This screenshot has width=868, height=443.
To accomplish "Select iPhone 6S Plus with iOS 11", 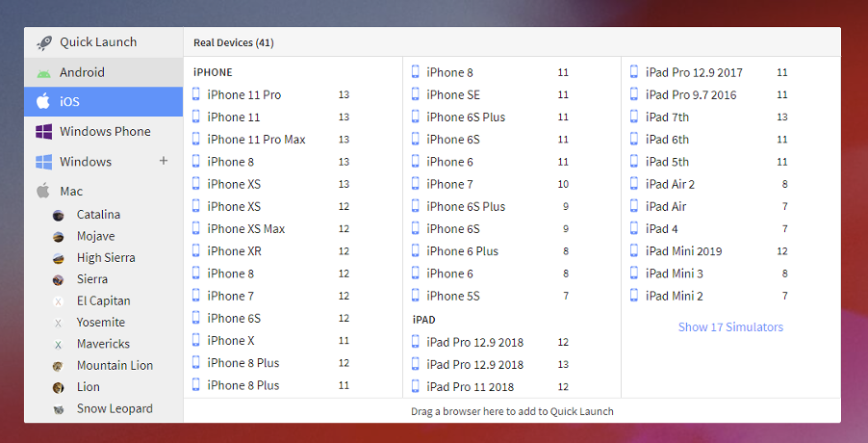I will (x=491, y=117).
